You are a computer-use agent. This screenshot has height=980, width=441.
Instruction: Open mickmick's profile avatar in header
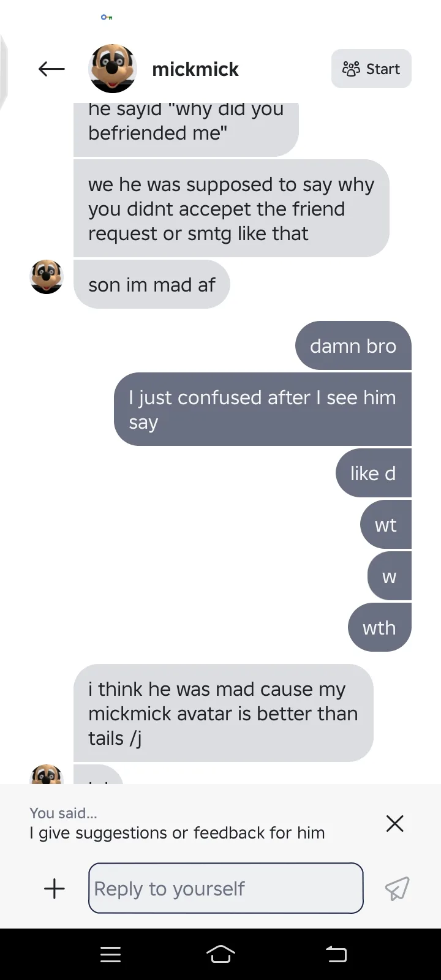point(113,69)
